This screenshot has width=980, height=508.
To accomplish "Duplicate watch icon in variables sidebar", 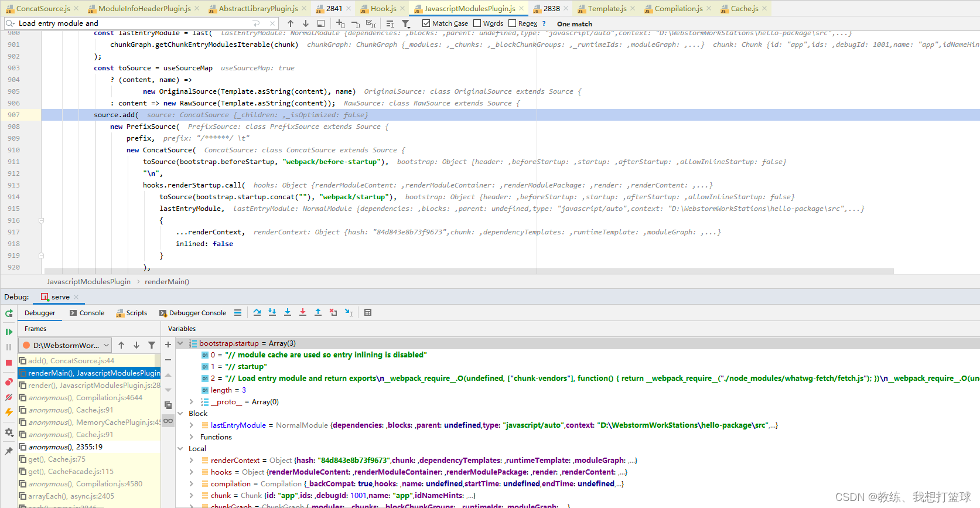I will [168, 405].
